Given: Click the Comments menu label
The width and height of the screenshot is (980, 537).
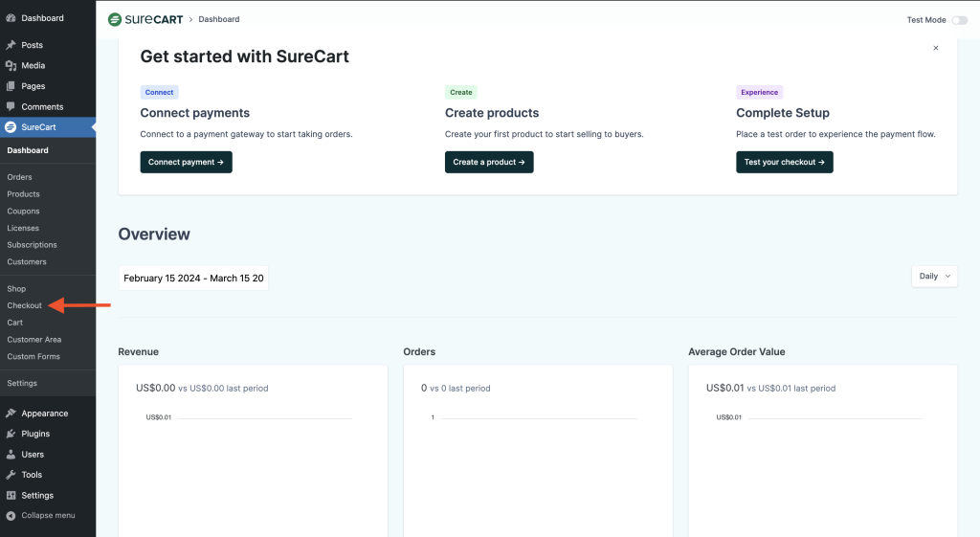Looking at the screenshot, I should pos(42,107).
